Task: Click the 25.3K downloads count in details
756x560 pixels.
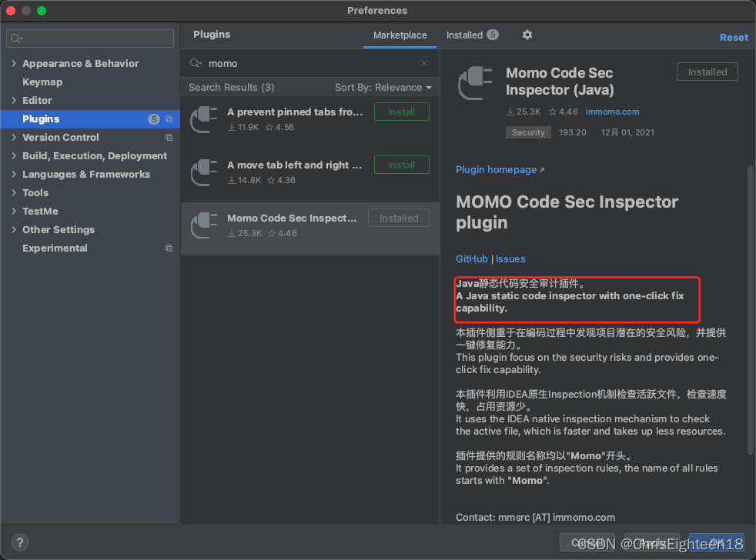Action: [524, 112]
